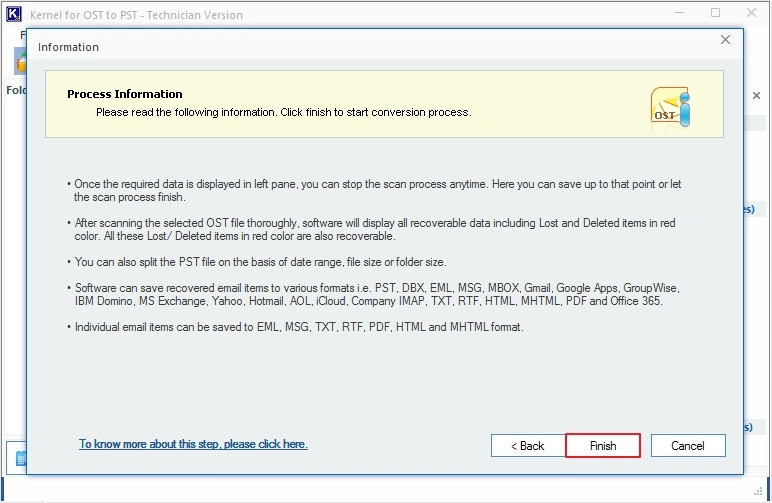
Task: Click the partially hidden folder toolbar icon
Action: (20, 62)
